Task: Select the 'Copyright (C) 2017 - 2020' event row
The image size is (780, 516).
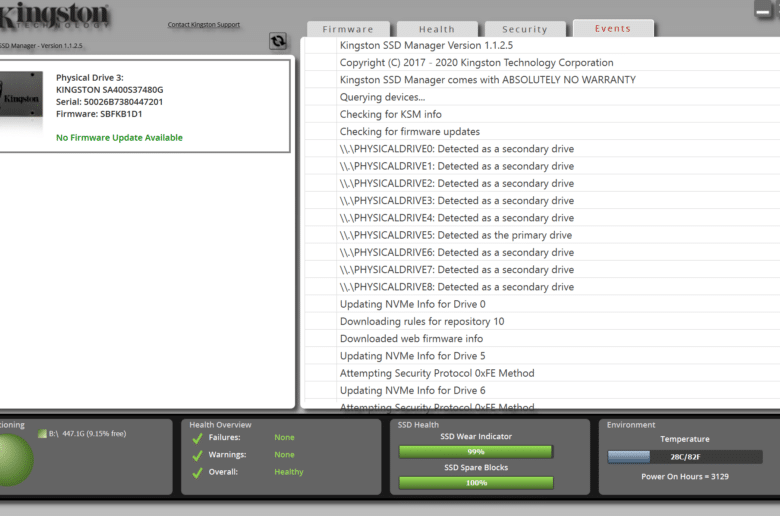Action: pyautogui.click(x=542, y=63)
